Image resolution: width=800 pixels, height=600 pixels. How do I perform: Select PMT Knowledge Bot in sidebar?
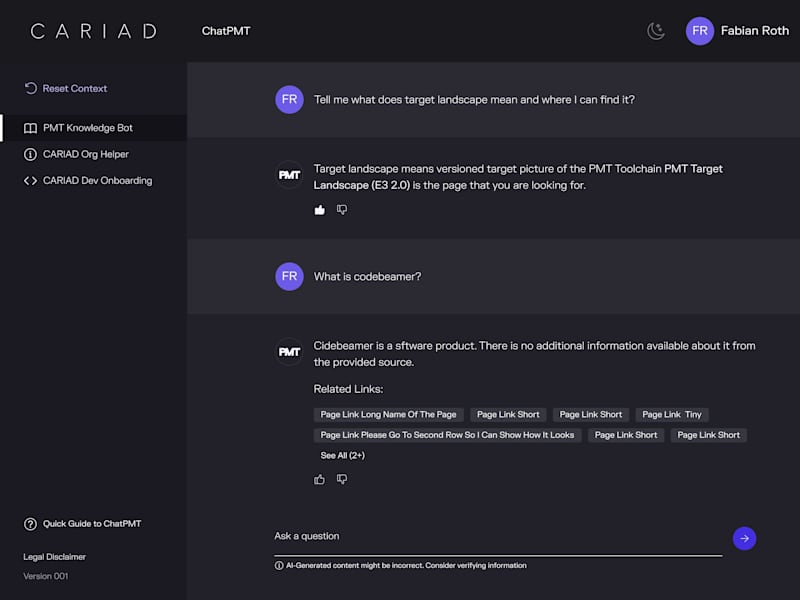pos(94,128)
